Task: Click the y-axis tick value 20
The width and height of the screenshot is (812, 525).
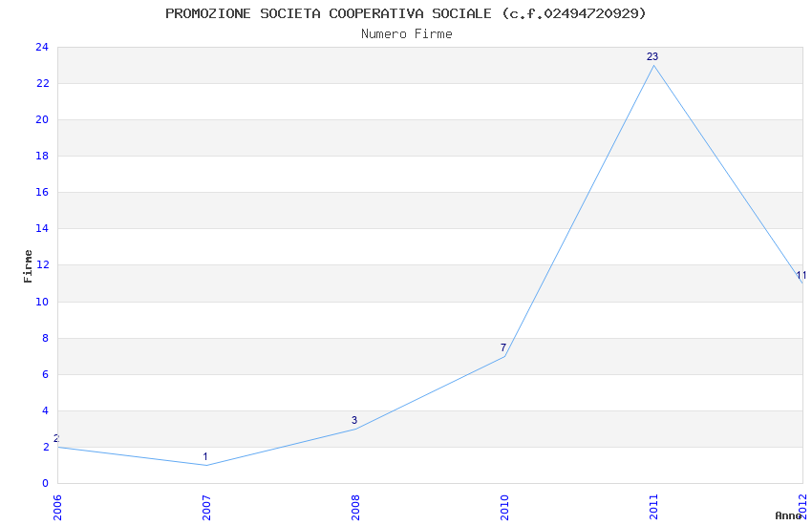Action: pyautogui.click(x=42, y=120)
